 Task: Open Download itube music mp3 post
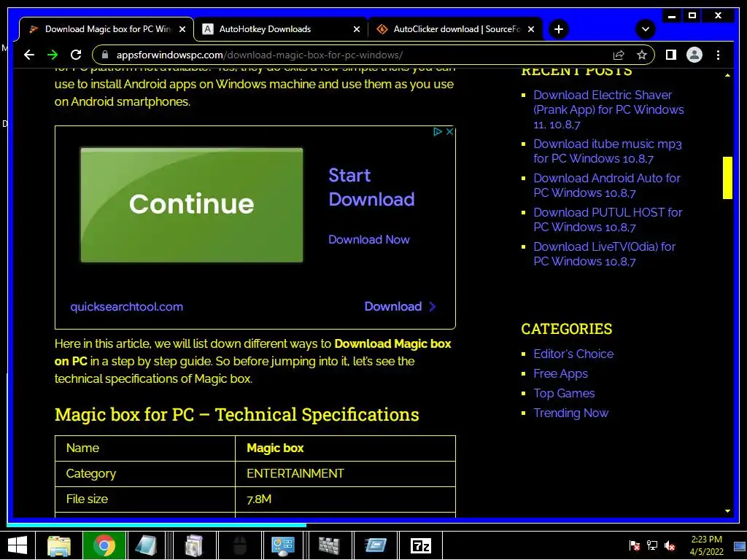tap(608, 151)
